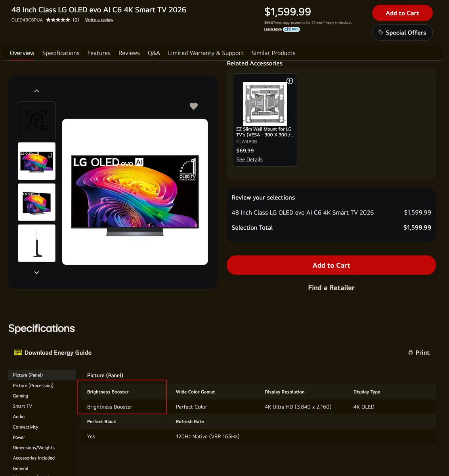The width and height of the screenshot is (449, 476).
Task: Add TV to wishlist with heart icon
Action: (194, 106)
